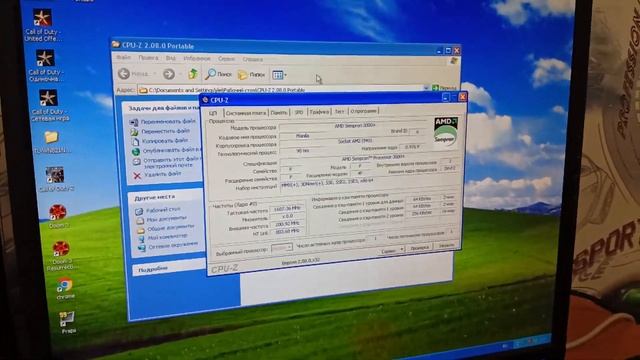Viewport: 640px width, 360px height.
Task: Click the Проверка button in CPU-Z
Action: coord(419,248)
